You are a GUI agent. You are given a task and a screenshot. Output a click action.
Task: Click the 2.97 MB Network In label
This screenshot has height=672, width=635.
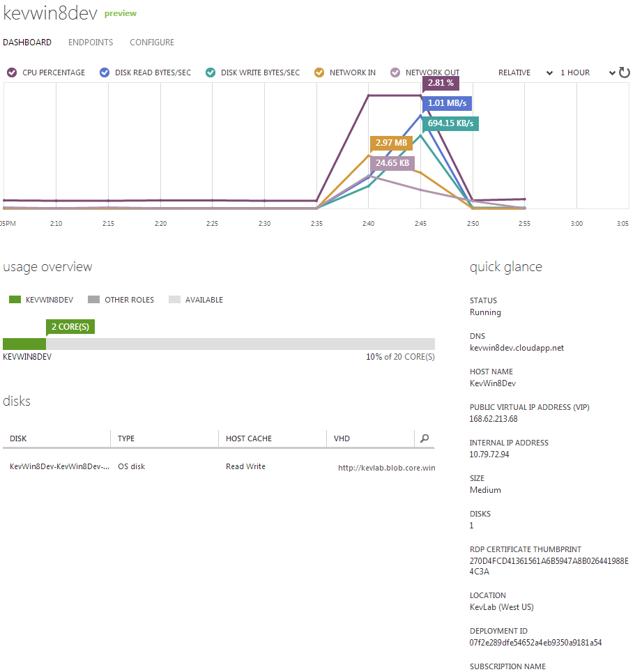point(391,143)
